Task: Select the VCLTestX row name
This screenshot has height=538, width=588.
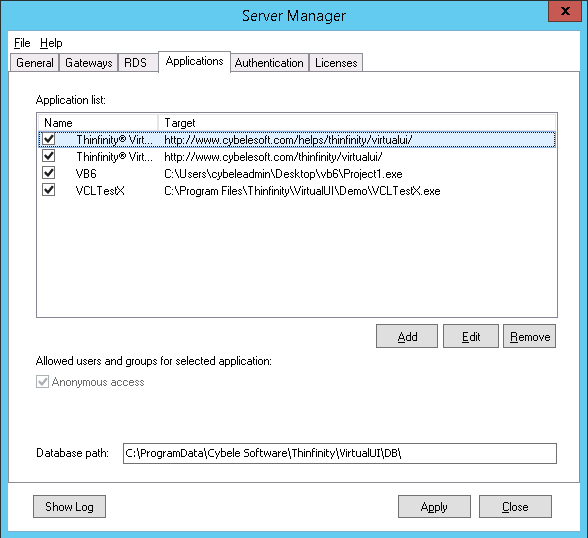Action: (100, 191)
